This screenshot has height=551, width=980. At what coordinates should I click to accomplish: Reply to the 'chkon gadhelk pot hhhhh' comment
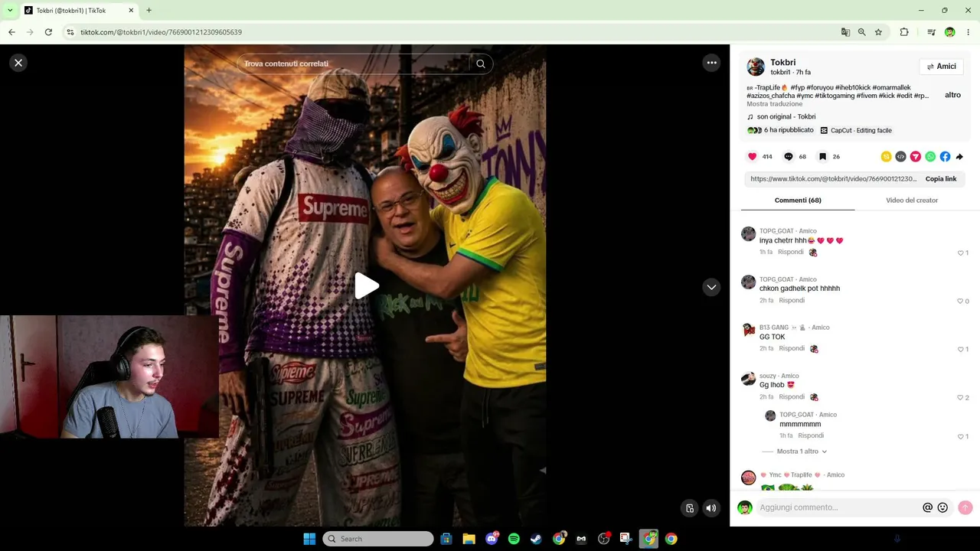pos(792,300)
